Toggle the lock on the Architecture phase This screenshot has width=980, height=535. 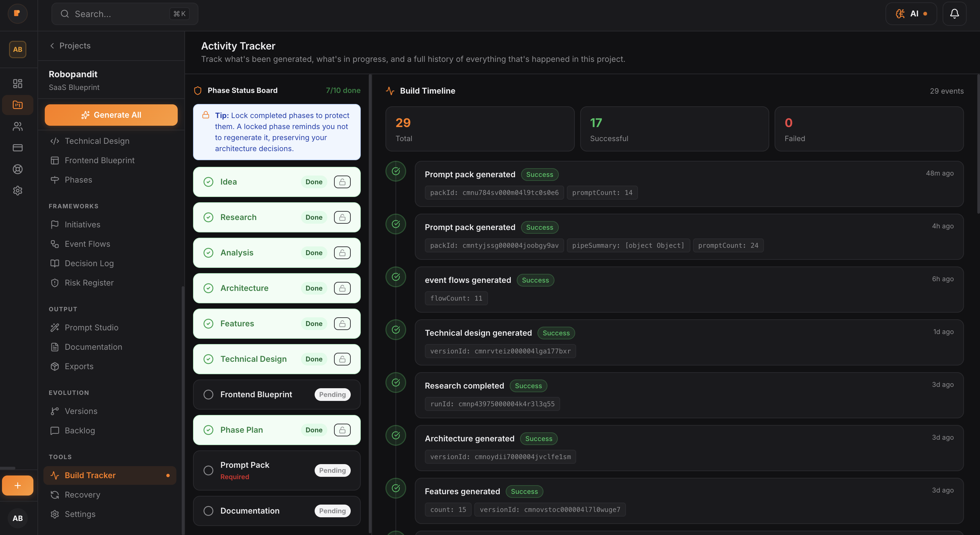pyautogui.click(x=342, y=288)
